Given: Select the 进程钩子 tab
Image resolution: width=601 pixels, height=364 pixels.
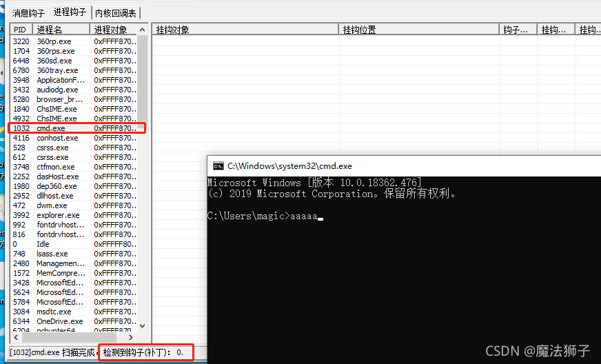Looking at the screenshot, I should (x=70, y=12).
